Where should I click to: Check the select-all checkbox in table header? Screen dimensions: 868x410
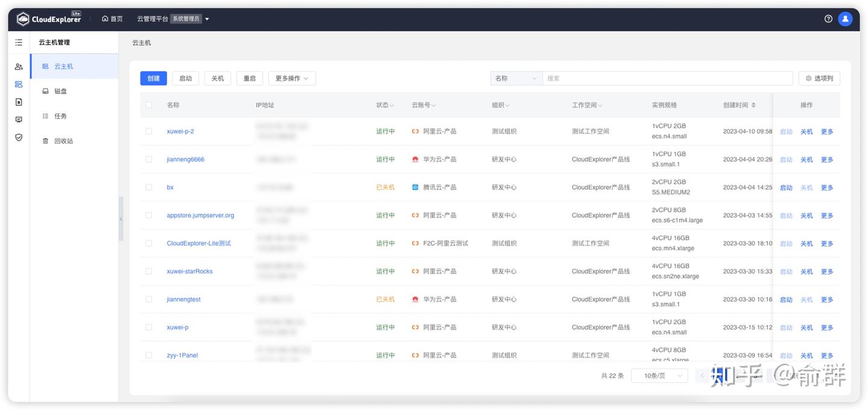148,104
